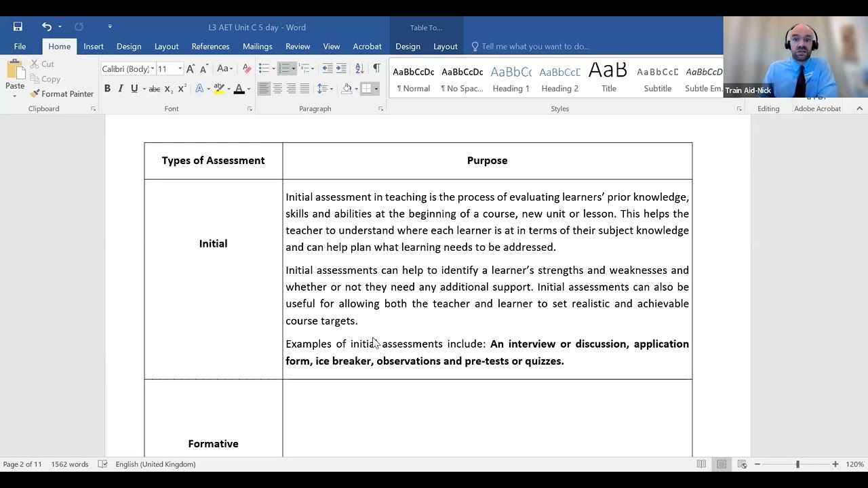Image resolution: width=868 pixels, height=488 pixels.
Task: Open the Editing group button
Action: [x=768, y=108]
